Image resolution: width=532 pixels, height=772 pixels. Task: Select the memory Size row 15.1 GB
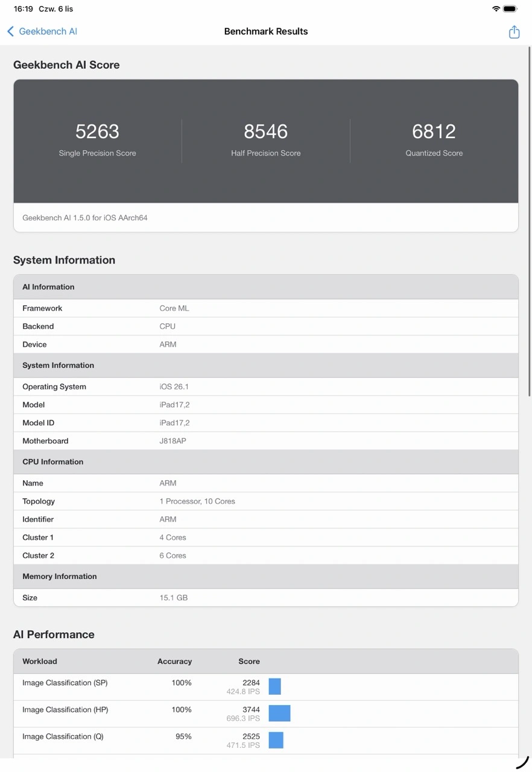click(265, 598)
